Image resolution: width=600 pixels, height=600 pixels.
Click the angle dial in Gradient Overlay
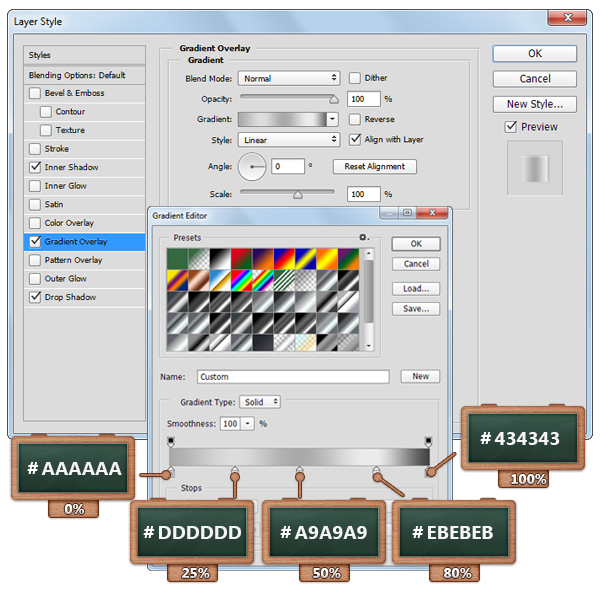(253, 167)
